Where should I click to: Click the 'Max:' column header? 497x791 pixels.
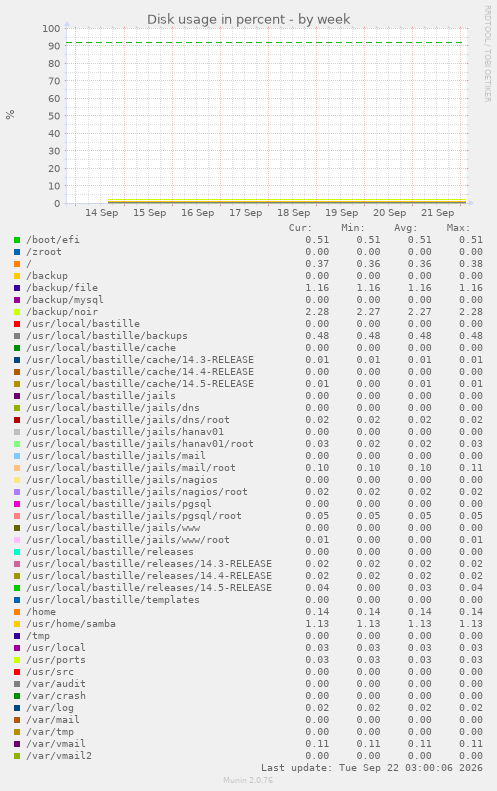(x=458, y=228)
